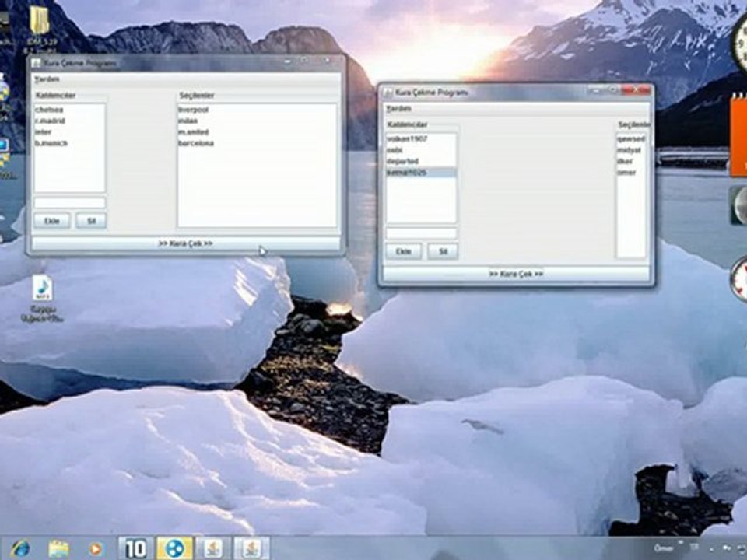The height and width of the screenshot is (560, 747).
Task: Click Ekle button in the right window
Action: tap(404, 251)
